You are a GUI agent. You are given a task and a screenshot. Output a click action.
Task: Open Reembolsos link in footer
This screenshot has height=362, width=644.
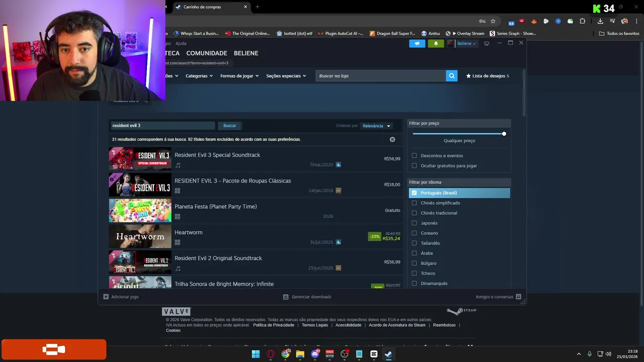(444, 325)
